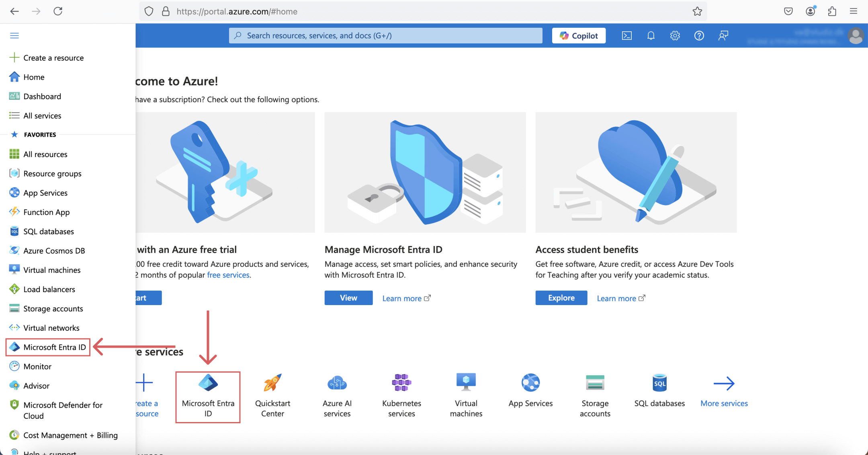The height and width of the screenshot is (455, 868).
Task: Open Pocket save icon in browser
Action: [x=788, y=11]
